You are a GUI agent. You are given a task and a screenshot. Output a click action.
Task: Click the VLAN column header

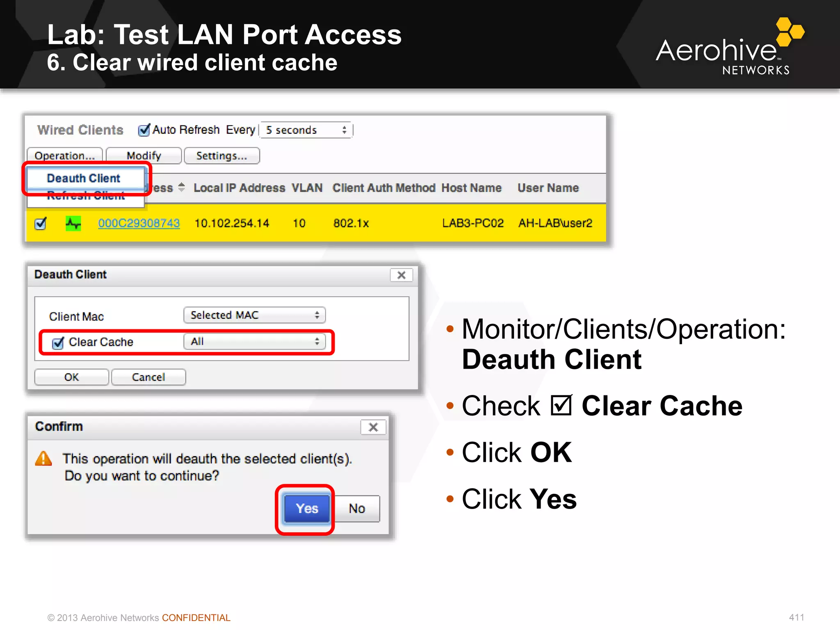pos(307,188)
